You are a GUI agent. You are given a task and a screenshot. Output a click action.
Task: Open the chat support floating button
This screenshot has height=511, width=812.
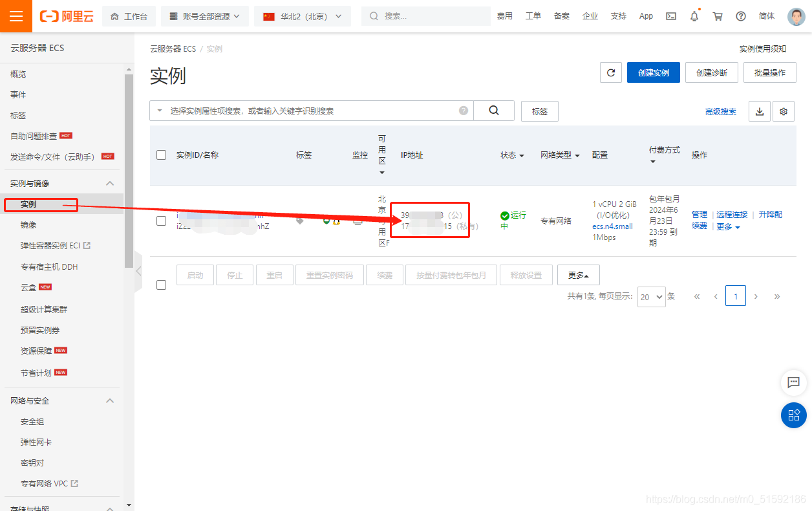(x=794, y=382)
